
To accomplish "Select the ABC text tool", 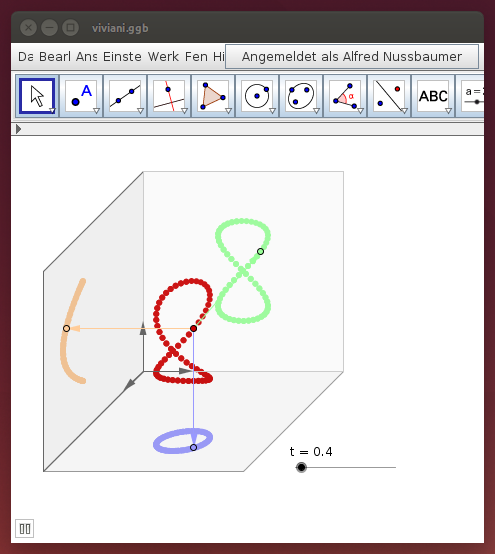I will pyautogui.click(x=433, y=96).
